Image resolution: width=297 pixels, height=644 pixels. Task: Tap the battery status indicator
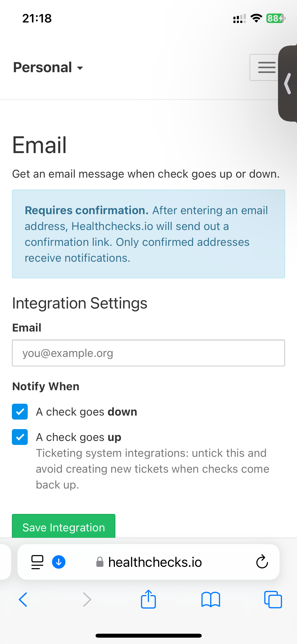275,18
